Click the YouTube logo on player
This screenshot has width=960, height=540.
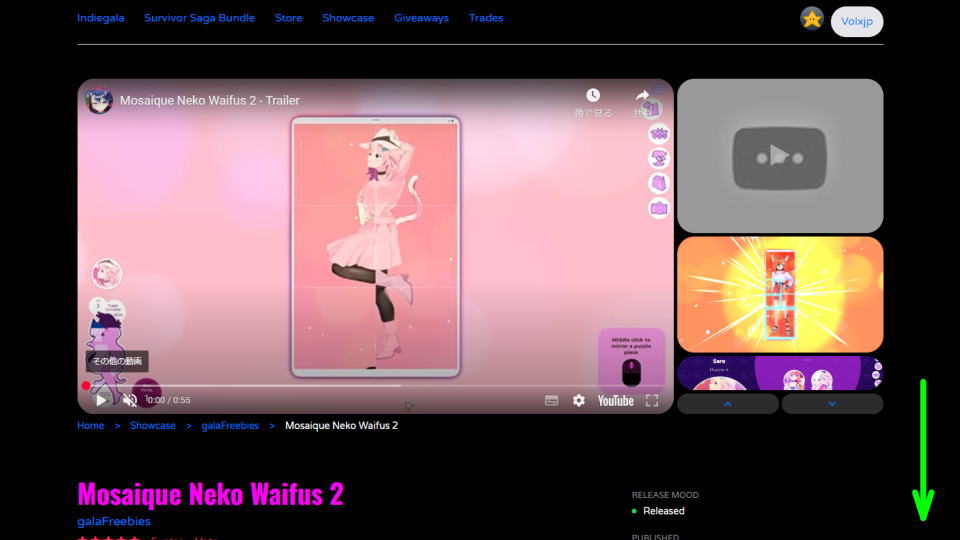point(615,400)
